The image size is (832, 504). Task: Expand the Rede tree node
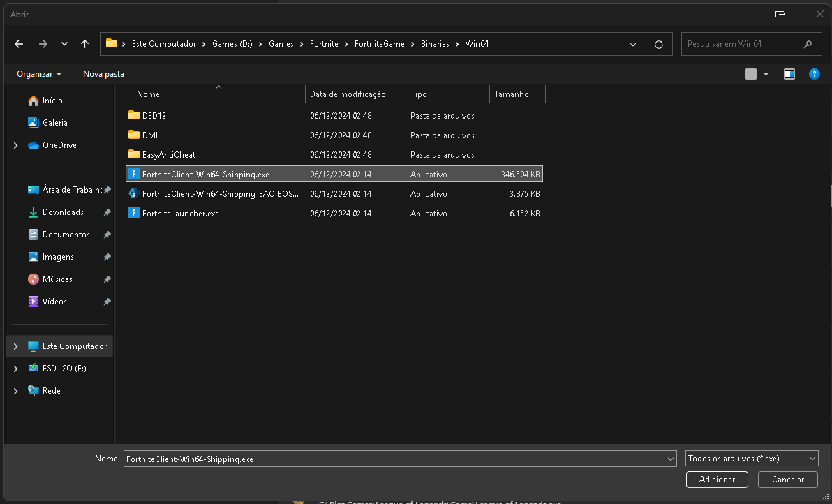click(x=15, y=391)
